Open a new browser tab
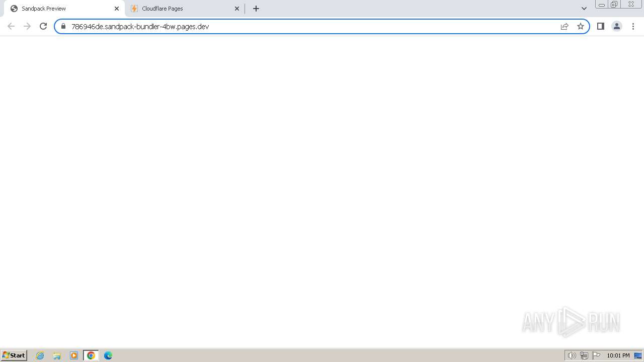The image size is (644, 362). click(x=256, y=9)
